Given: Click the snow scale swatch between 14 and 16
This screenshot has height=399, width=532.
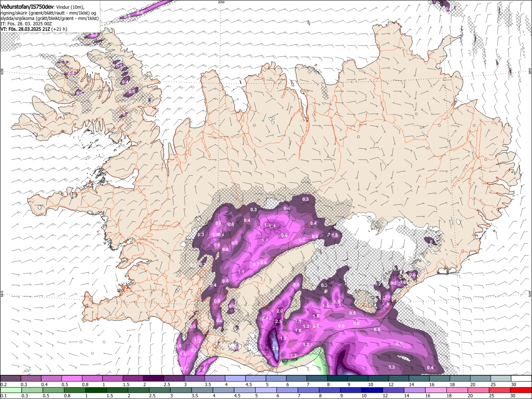Looking at the screenshot, I should point(419,379).
